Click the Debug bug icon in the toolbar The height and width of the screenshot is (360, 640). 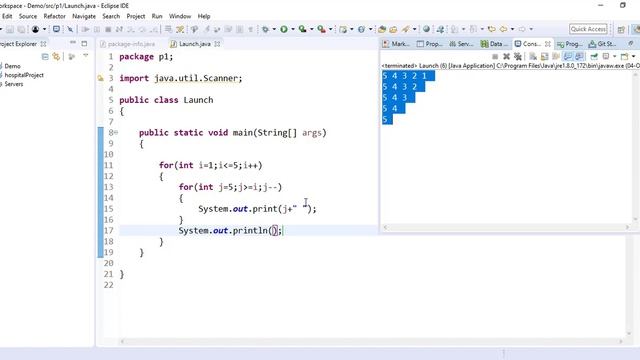pos(265,29)
